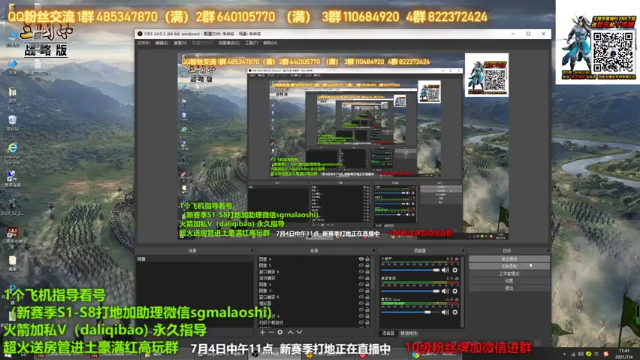
Task: Enable 工作室模式 in Controls
Action: click(x=509, y=274)
